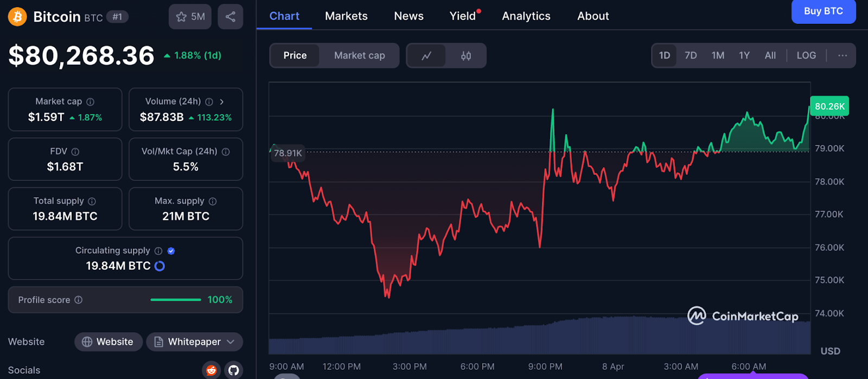
Task: Open the Analytics tab
Action: click(x=526, y=16)
